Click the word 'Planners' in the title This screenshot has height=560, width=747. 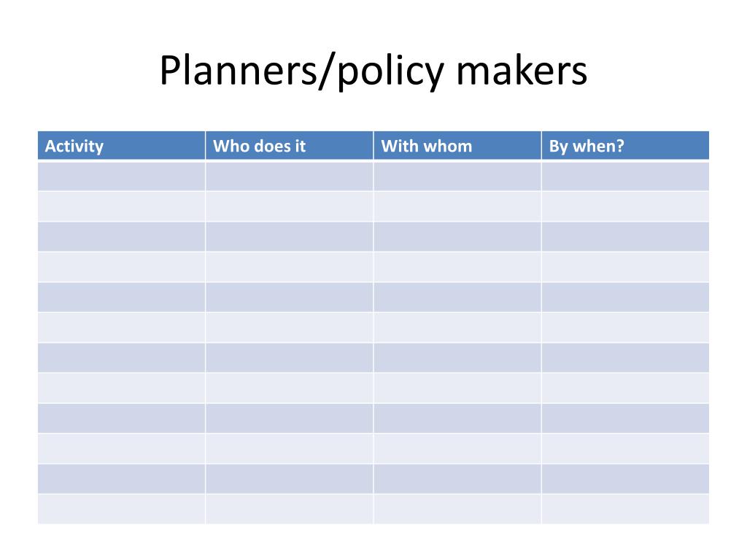click(x=238, y=70)
